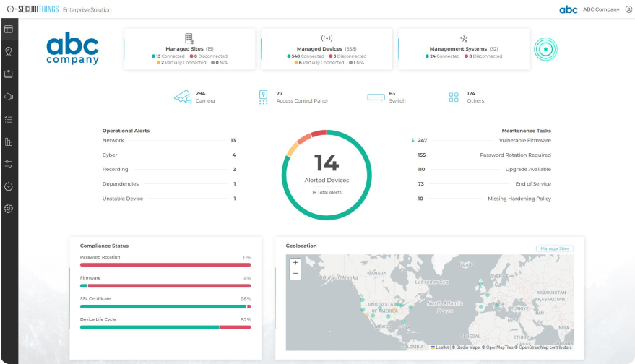Click the Manage Sites button
Screen dimensions: 635x364
point(554,248)
